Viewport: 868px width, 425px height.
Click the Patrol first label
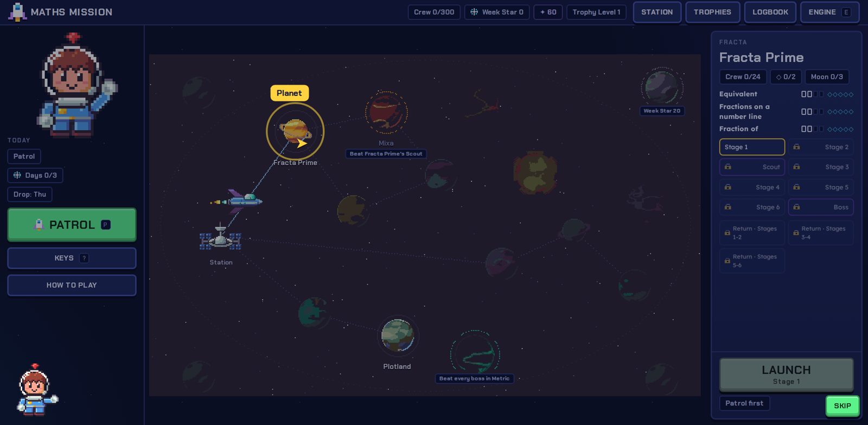tap(744, 403)
